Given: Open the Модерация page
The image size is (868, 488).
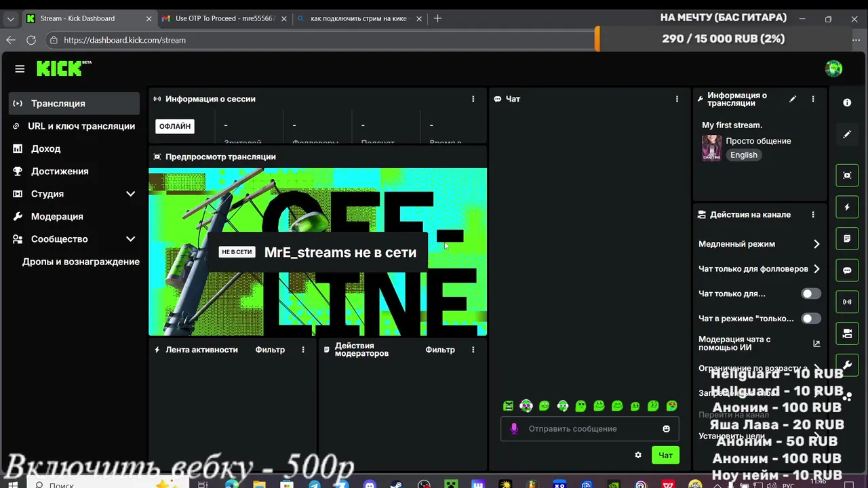Looking at the screenshot, I should [x=75, y=216].
